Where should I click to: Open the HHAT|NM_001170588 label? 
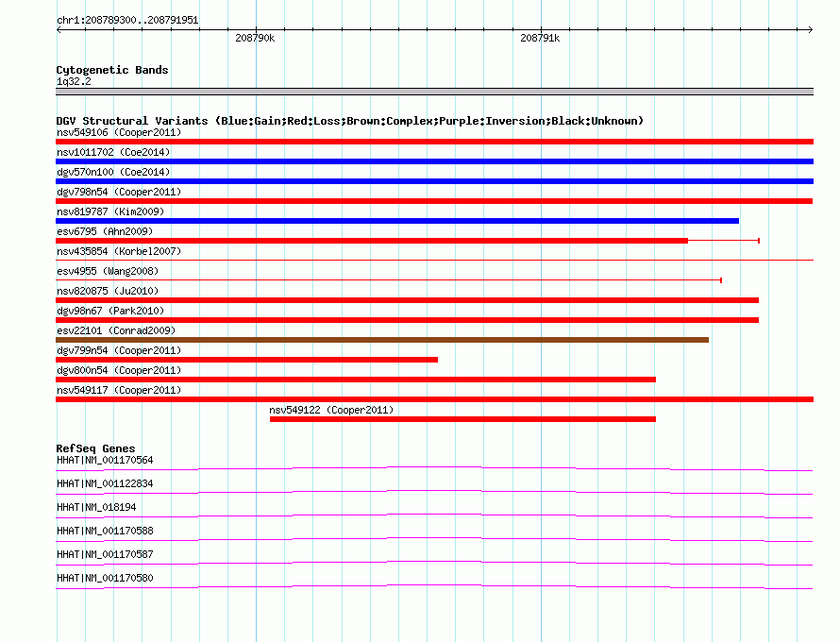105,532
